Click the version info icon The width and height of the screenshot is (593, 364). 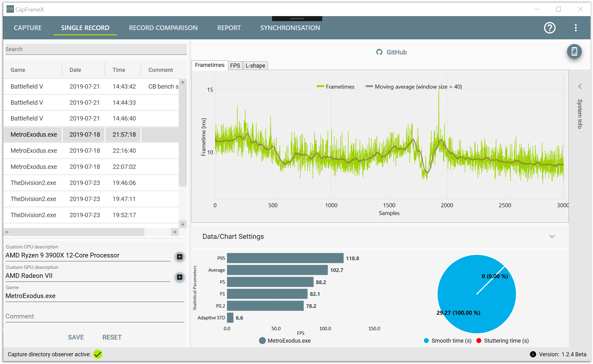pos(533,354)
